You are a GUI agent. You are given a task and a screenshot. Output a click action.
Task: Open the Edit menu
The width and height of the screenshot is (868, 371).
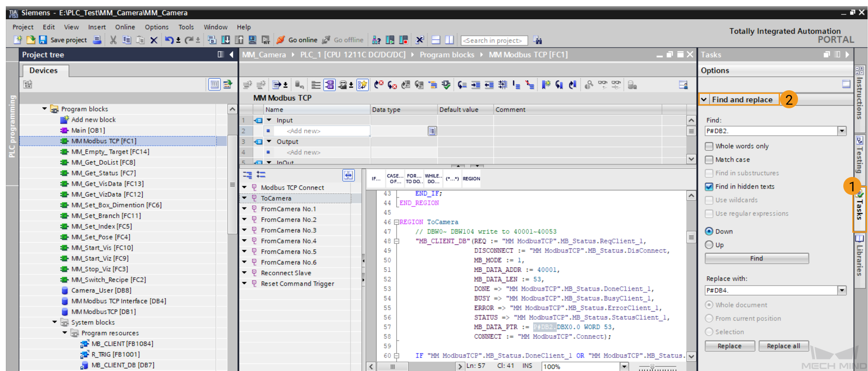pos(48,27)
